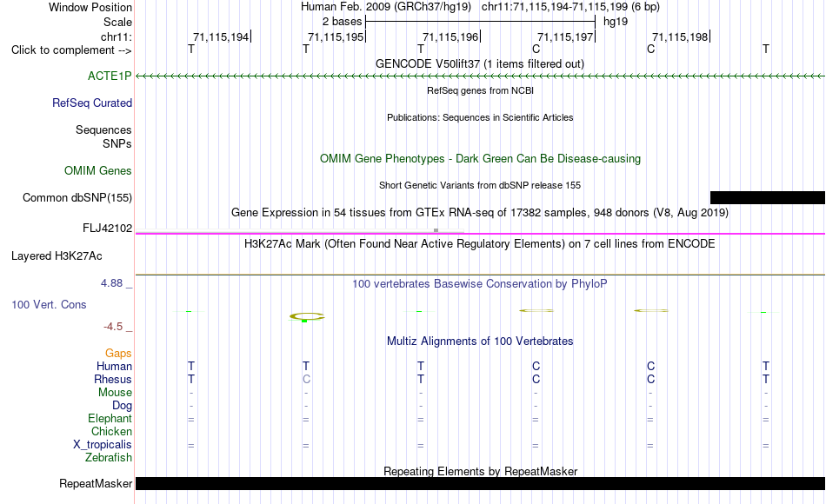Image resolution: width=826 pixels, height=504 pixels.
Task: Click the black RepeatMasker element bar
Action: (x=480, y=483)
